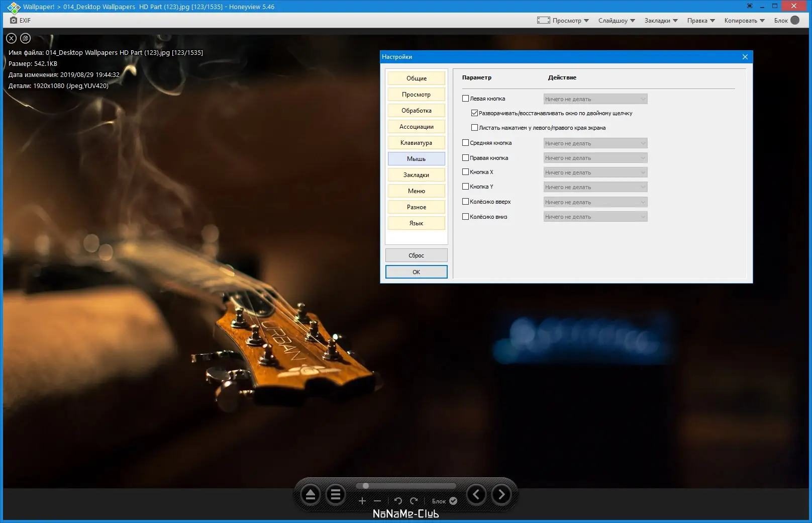812x523 pixels.
Task: Click the fullscreen icon in title bar
Action: click(750, 6)
